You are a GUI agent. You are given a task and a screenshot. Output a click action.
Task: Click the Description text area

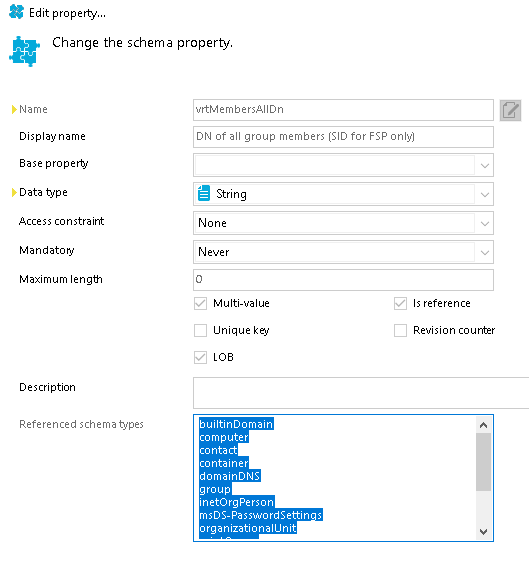tap(361, 393)
